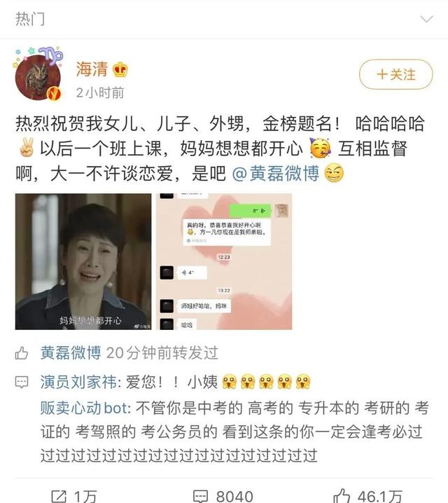Follow 海清 with the +关注 button
This screenshot has width=448, height=503.
[x=395, y=74]
